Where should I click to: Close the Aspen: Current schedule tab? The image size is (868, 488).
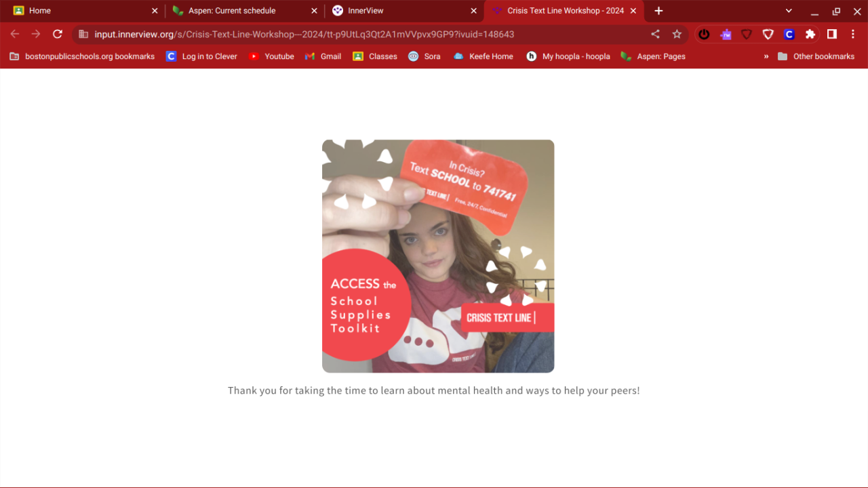314,11
